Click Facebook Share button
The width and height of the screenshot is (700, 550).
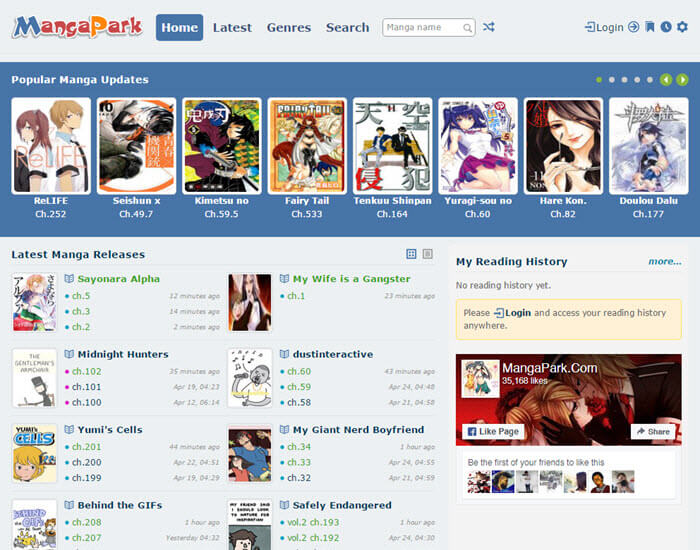(653, 432)
